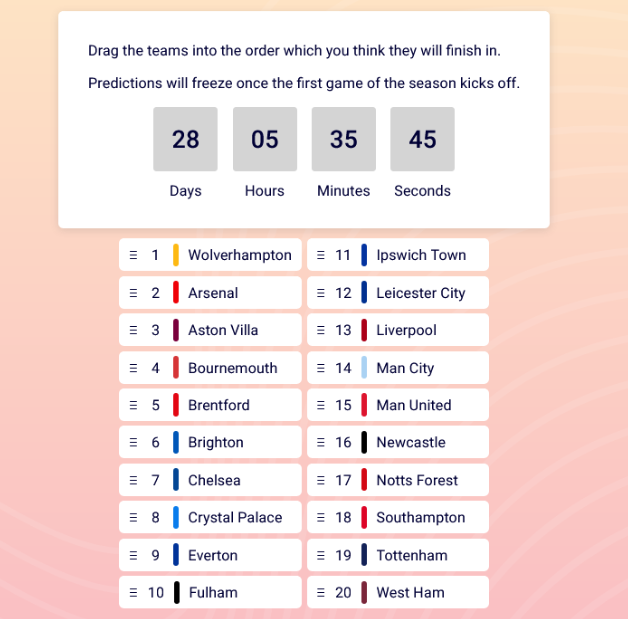This screenshot has height=619, width=628.
Task: Click the Days countdown box
Action: [x=185, y=139]
